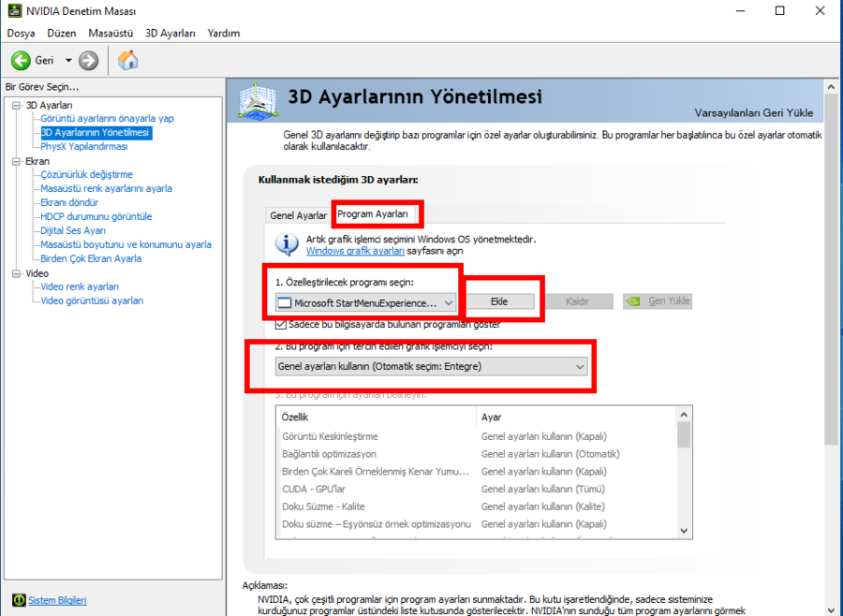Viewport: 843px width, 616px height.
Task: Click the settings list scrollbar down arrow
Action: click(x=684, y=531)
